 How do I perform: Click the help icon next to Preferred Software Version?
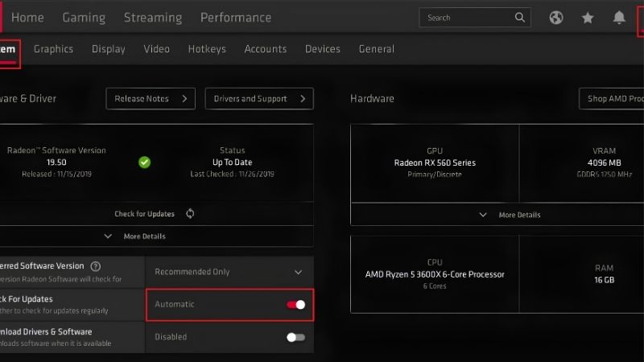(x=95, y=266)
